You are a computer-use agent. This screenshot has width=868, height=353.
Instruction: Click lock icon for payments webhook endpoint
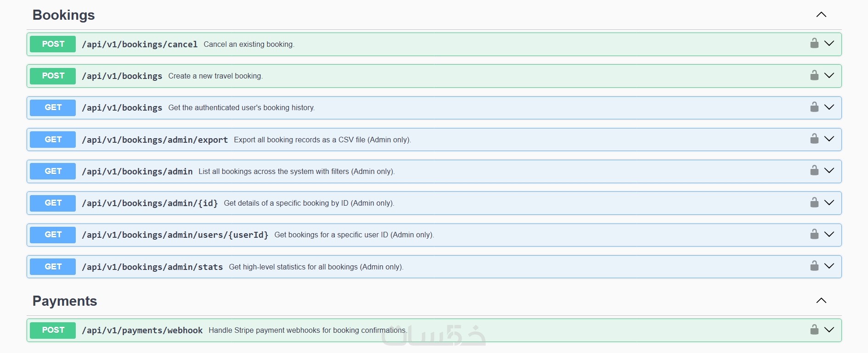[x=814, y=330]
